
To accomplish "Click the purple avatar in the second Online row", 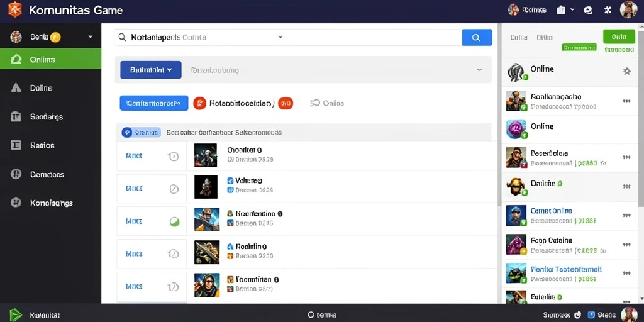I will [516, 129].
